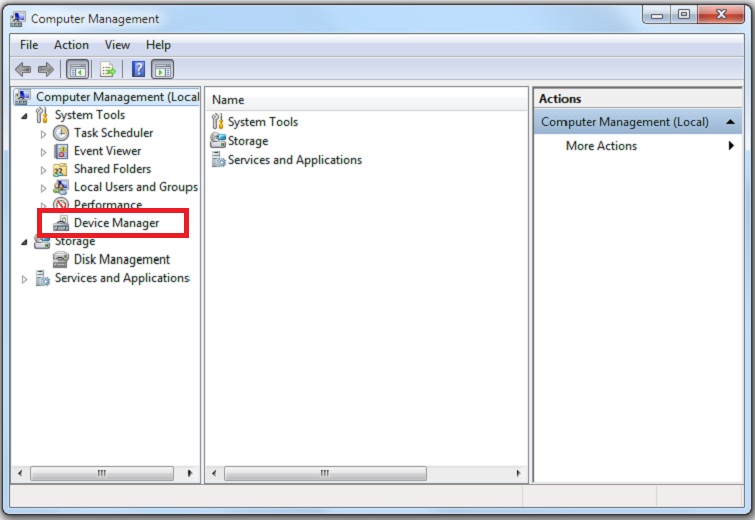Click the Services and Applications icon in the Name list
755x520 pixels.
[x=219, y=160]
